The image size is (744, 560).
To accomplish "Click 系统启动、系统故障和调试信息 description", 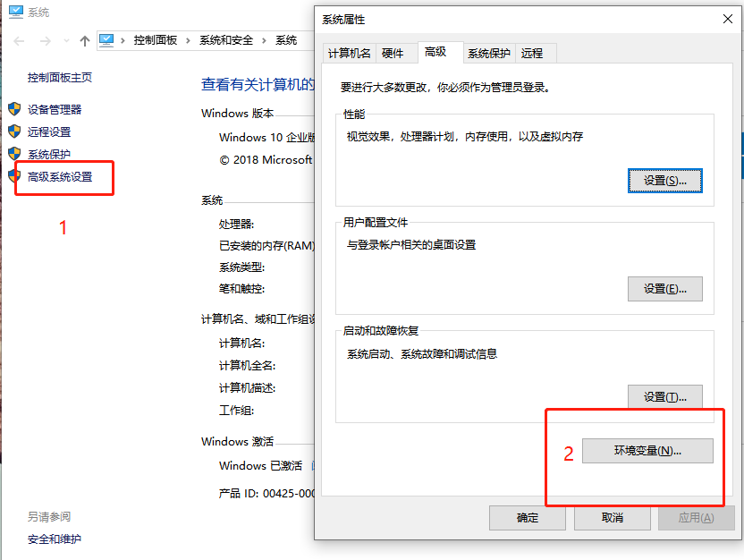I will coord(422,354).
